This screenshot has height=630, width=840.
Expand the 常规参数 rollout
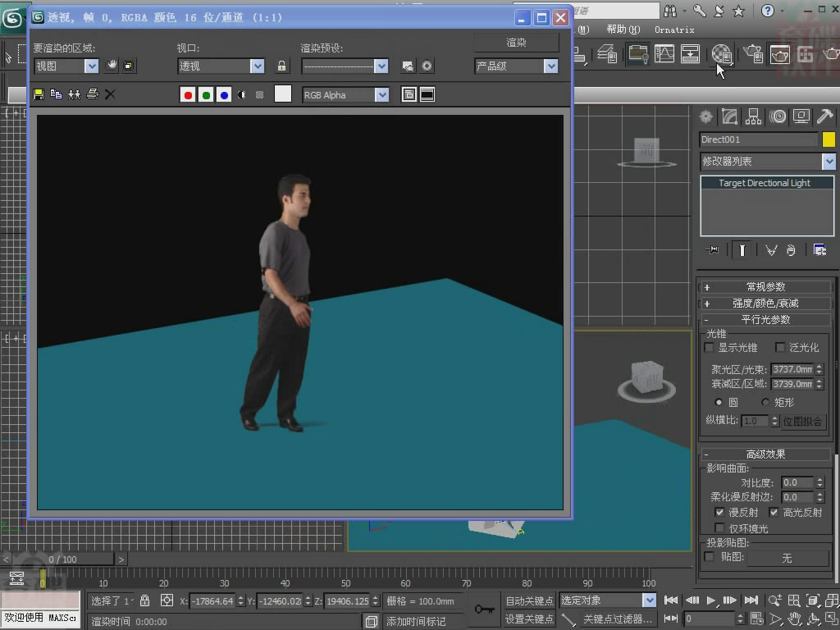(765, 286)
